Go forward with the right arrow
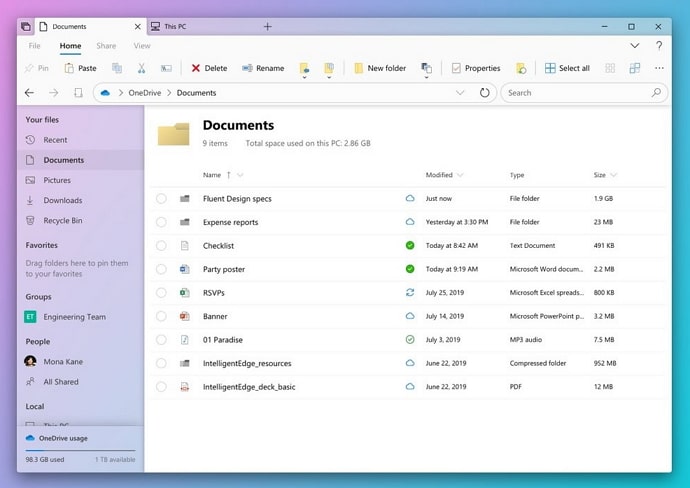Viewport: 690px width, 488px height. (x=54, y=92)
